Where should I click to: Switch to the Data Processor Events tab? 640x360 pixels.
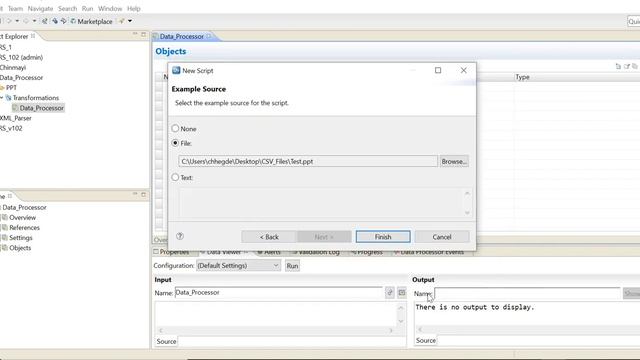point(429,252)
